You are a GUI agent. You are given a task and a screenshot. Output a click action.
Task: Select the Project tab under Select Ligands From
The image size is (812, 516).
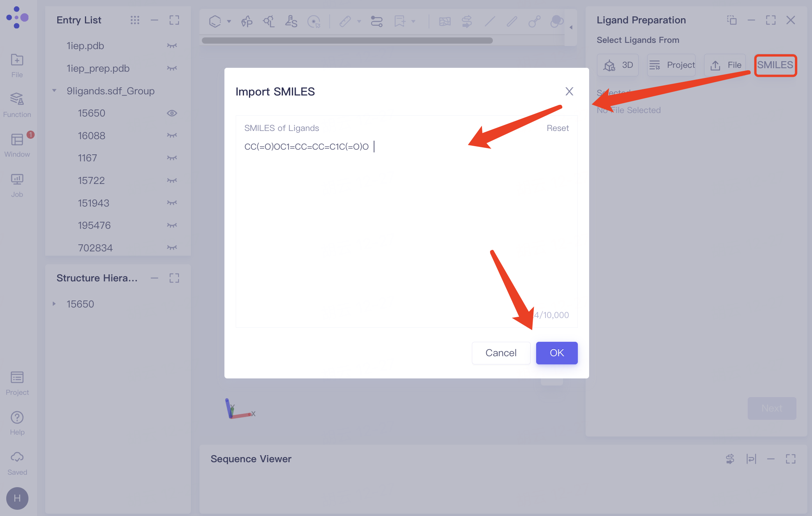point(671,65)
